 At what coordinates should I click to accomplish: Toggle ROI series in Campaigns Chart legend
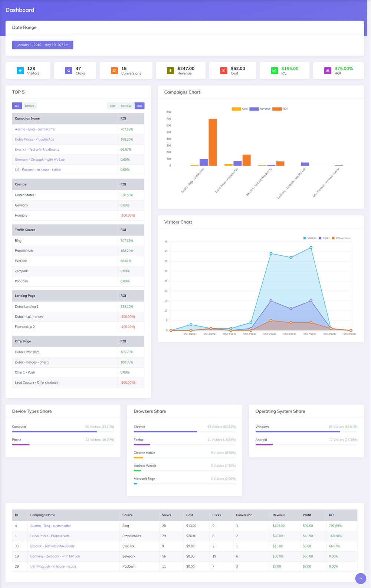point(280,109)
